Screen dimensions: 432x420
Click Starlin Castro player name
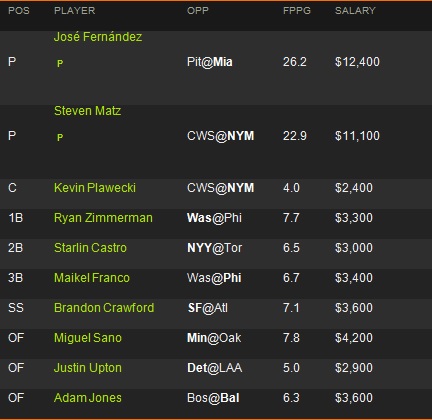coord(90,248)
